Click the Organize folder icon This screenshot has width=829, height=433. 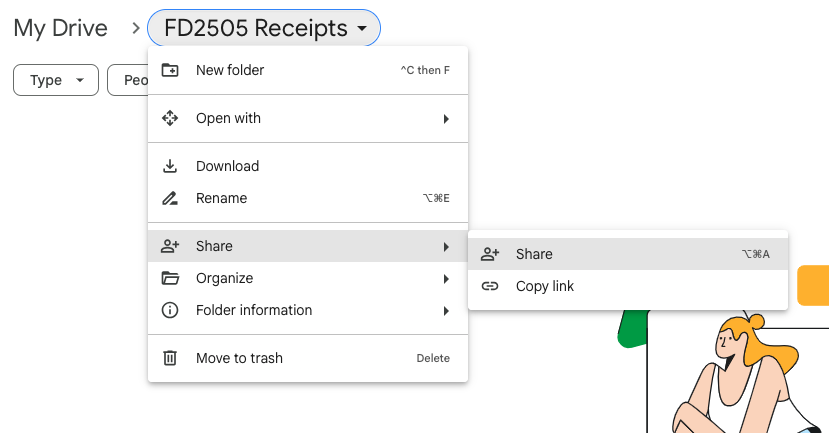pyautogui.click(x=170, y=278)
